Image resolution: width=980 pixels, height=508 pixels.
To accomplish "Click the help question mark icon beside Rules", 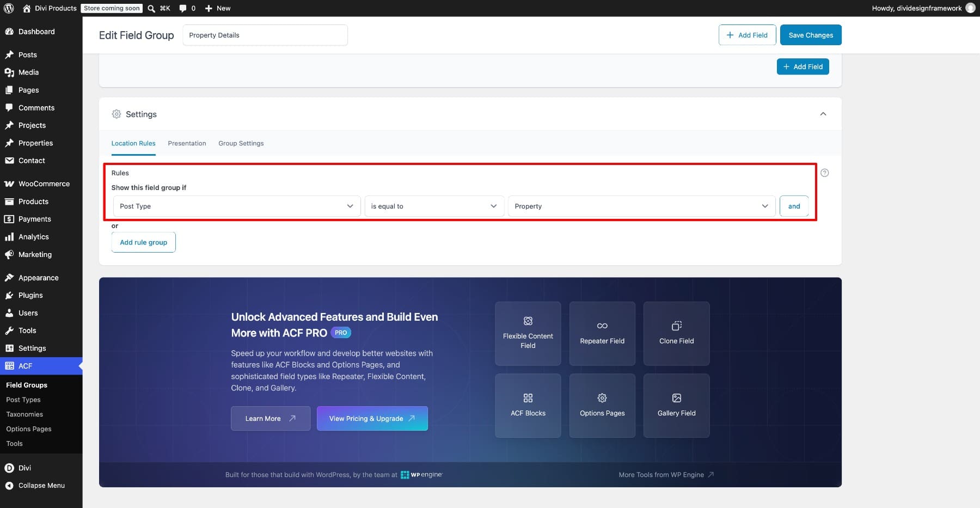I will [824, 173].
